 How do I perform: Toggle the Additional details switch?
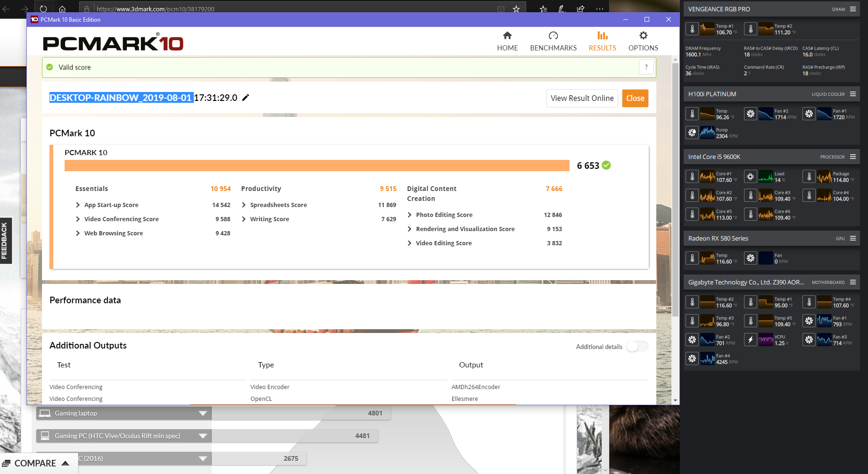click(637, 347)
